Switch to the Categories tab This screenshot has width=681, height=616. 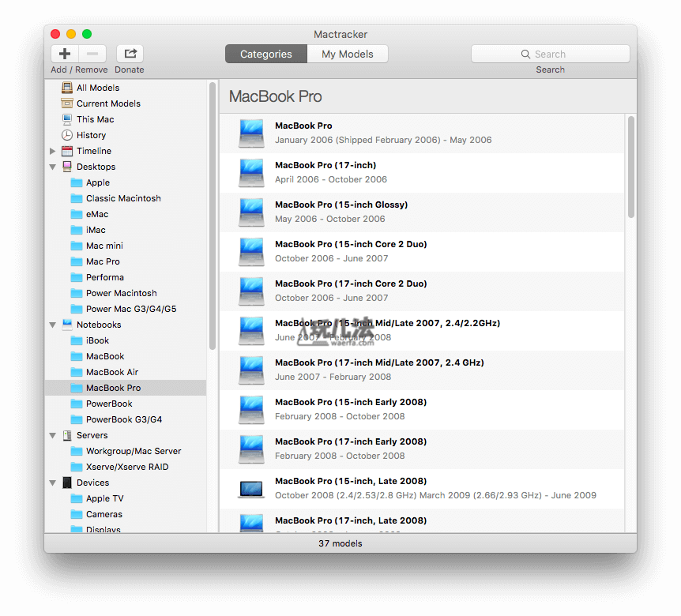[x=266, y=54]
